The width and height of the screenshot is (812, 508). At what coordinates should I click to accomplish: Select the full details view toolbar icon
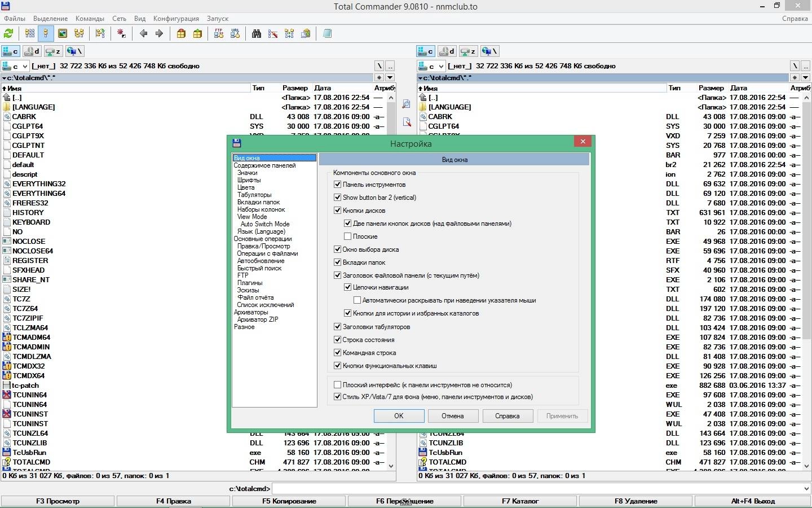[46, 34]
